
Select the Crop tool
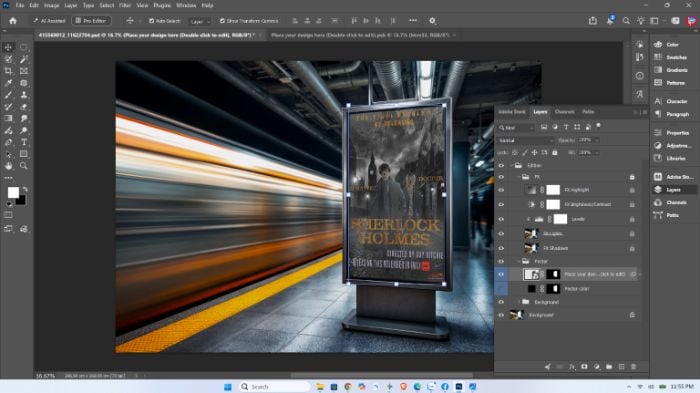8,71
